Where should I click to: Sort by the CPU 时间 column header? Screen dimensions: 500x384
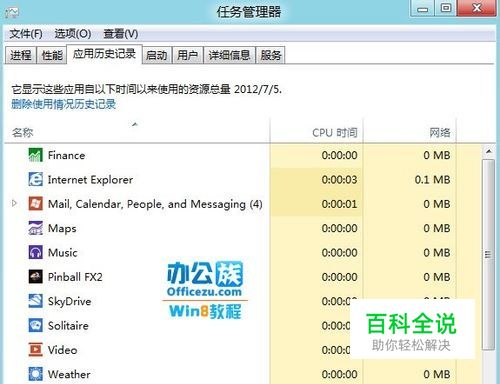[x=316, y=131]
